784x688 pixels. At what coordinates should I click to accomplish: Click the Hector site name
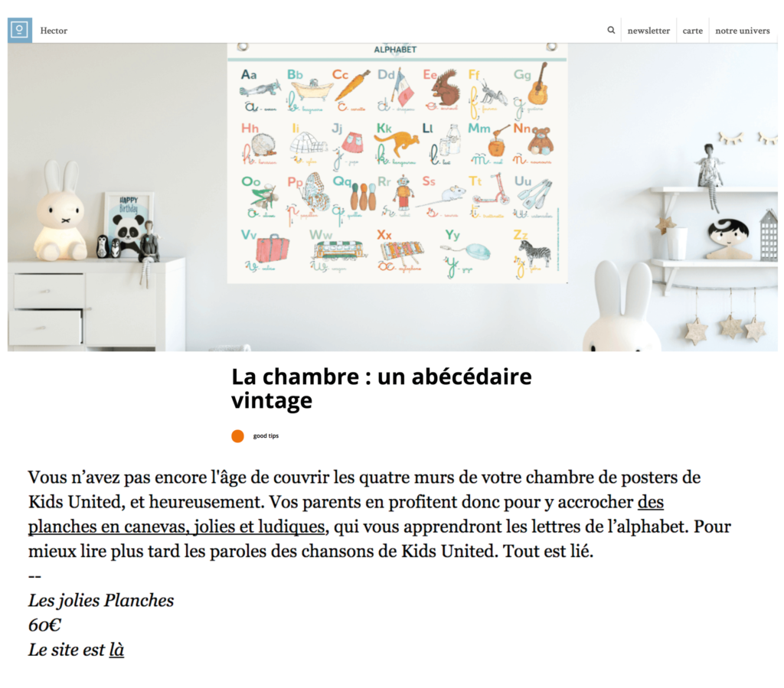pyautogui.click(x=54, y=31)
